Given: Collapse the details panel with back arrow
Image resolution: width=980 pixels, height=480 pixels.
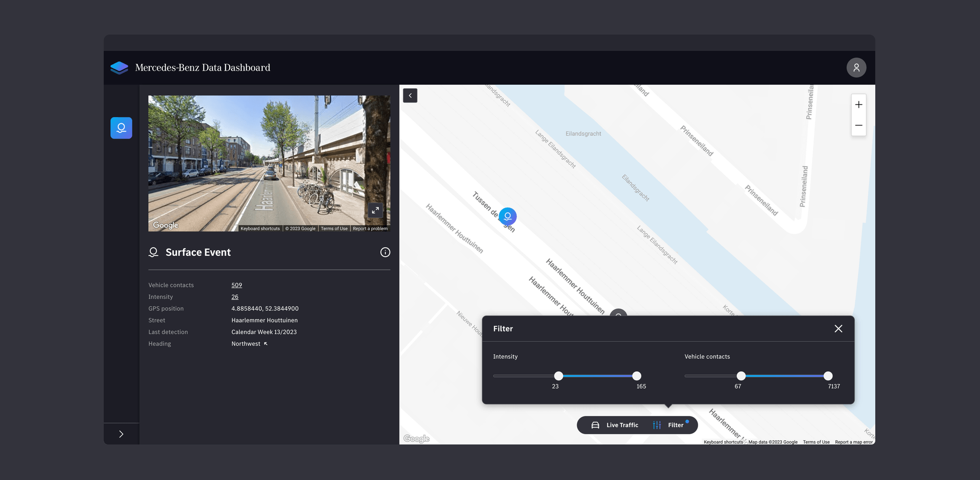Looking at the screenshot, I should click(410, 96).
